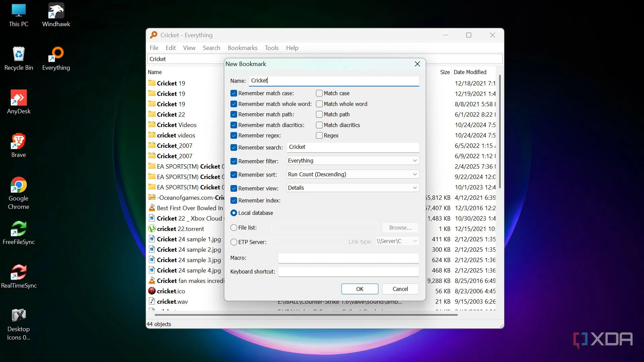Select the Cricket Videos folder icon
The height and width of the screenshot is (362, 644).
[x=152, y=124]
